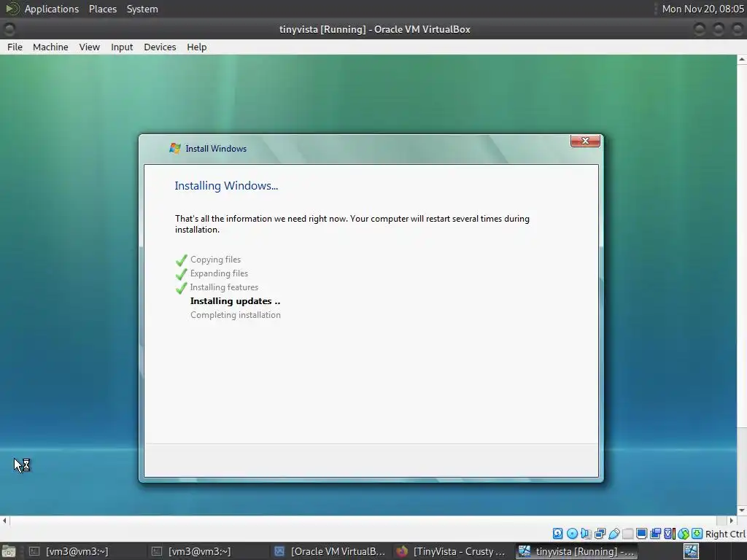The image size is (747, 560).
Task: Click the green checkmark beside Expanding files
Action: [x=181, y=274]
